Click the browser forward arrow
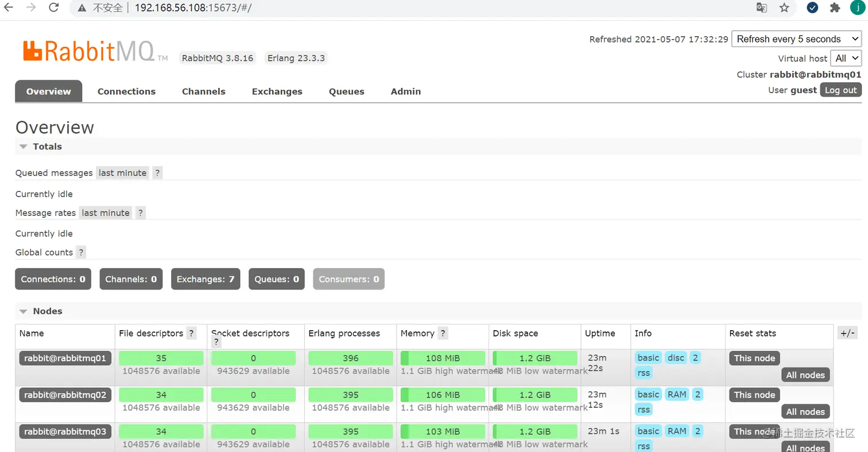 point(32,7)
